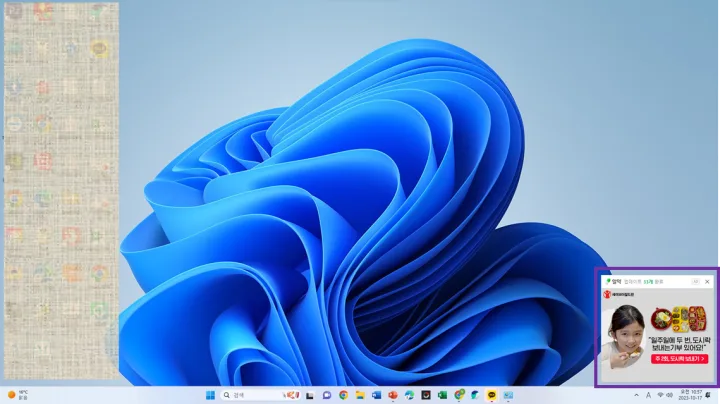
Task: Open the last taskbar app after KakaoTalk
Action: point(508,395)
